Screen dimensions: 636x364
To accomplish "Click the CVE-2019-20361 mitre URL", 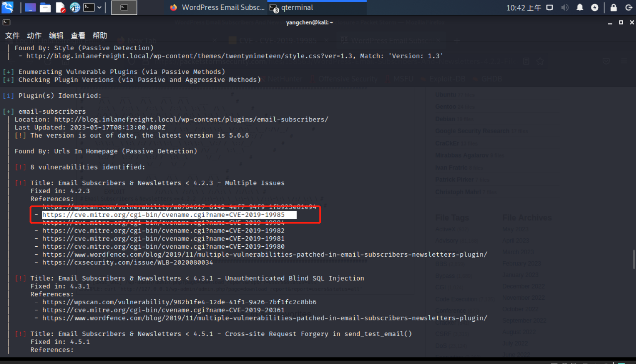I will pyautogui.click(x=163, y=310).
